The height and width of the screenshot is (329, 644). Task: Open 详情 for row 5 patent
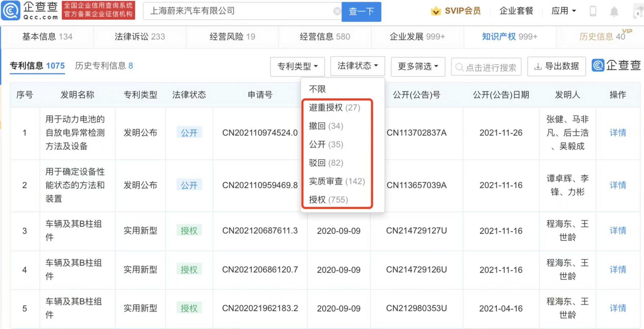pyautogui.click(x=618, y=308)
